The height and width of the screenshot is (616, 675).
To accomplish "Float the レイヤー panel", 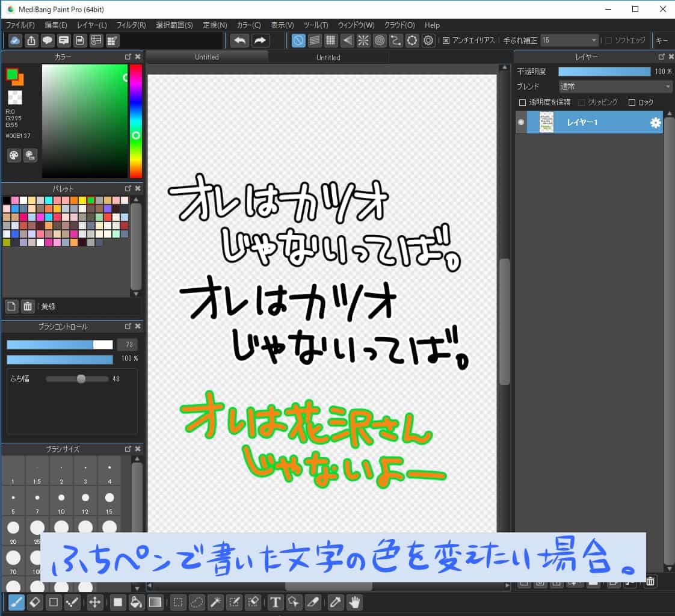I will pos(662,57).
